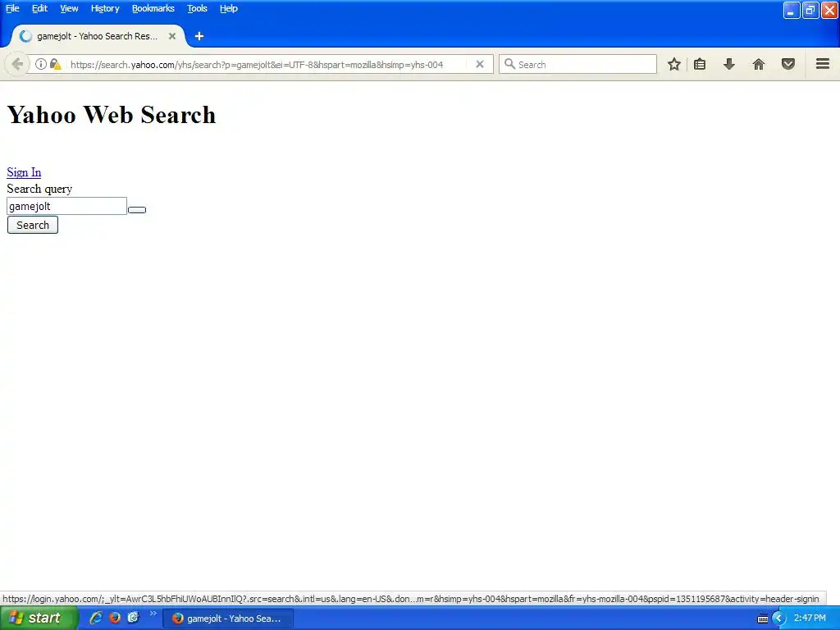Close the gamejolt Yahoo Search tab
The width and height of the screenshot is (840, 630).
pos(172,36)
